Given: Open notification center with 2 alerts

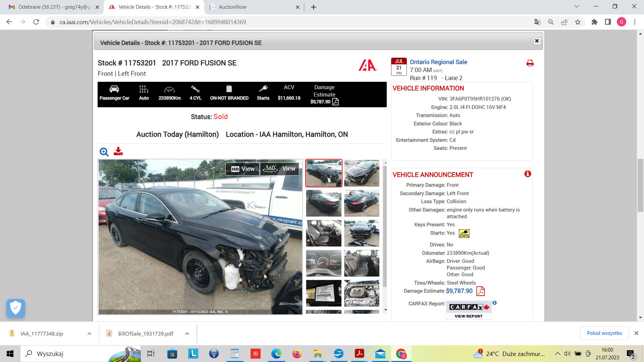Looking at the screenshot, I should click(x=631, y=354).
